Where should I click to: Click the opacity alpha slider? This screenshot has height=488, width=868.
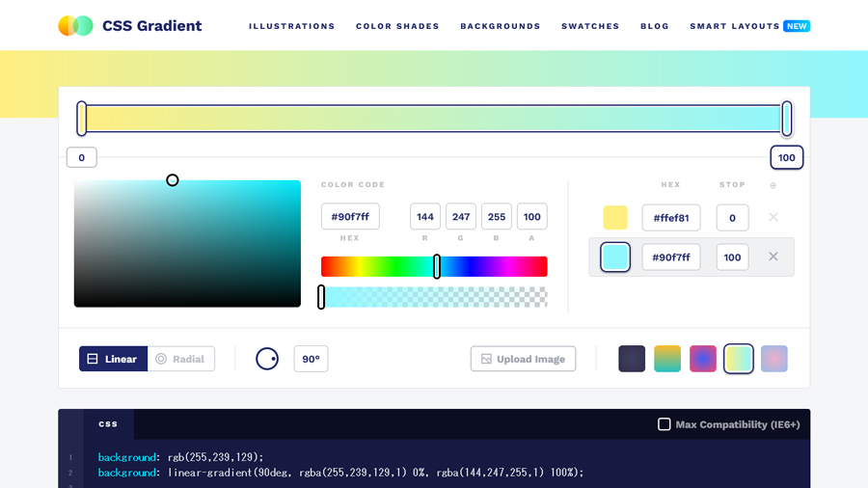tap(434, 297)
